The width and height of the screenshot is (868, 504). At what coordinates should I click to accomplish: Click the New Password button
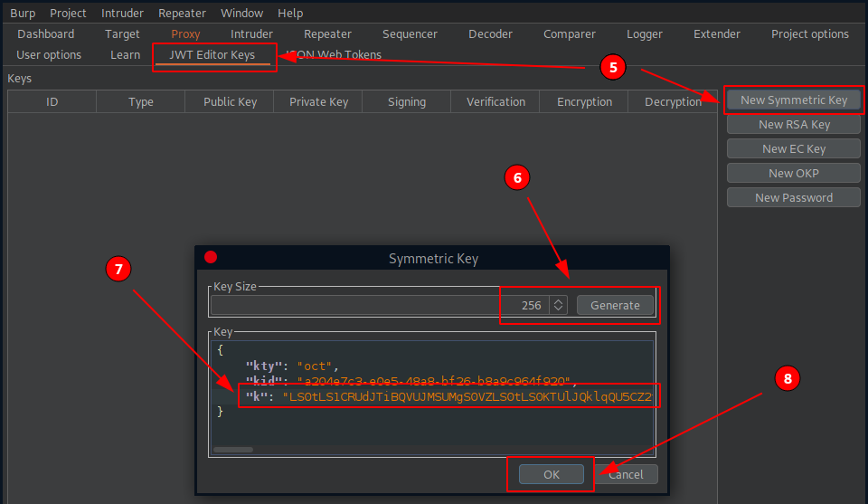click(794, 198)
